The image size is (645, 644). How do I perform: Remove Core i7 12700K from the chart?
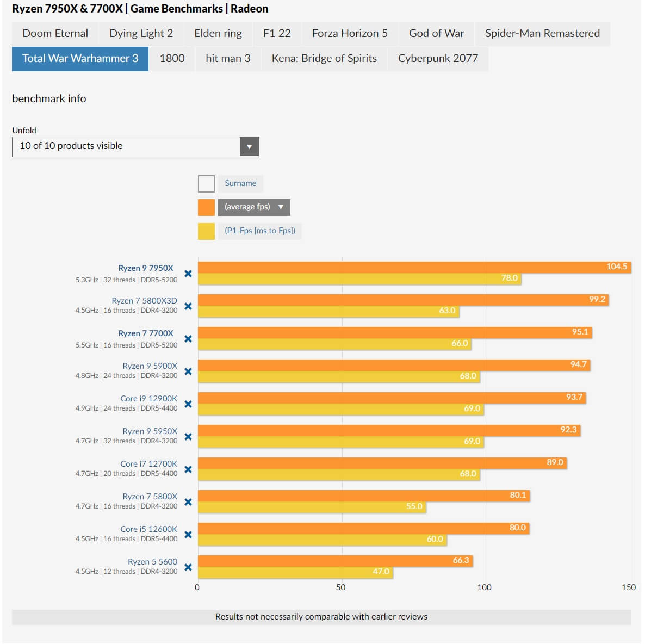[x=188, y=469]
